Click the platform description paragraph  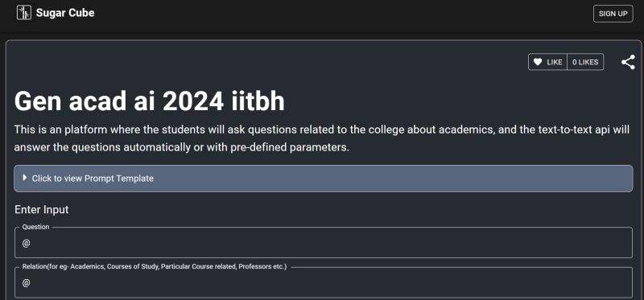[x=321, y=138]
